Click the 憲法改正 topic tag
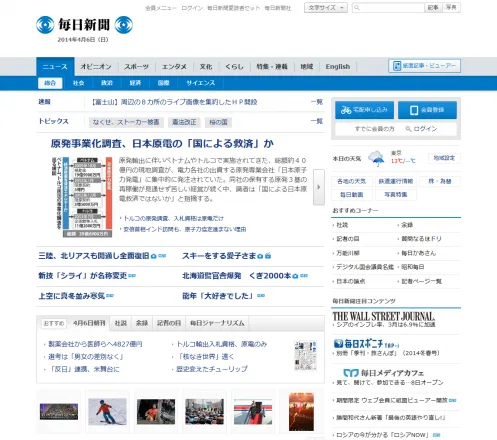This screenshot has width=497, height=440. tap(184, 122)
